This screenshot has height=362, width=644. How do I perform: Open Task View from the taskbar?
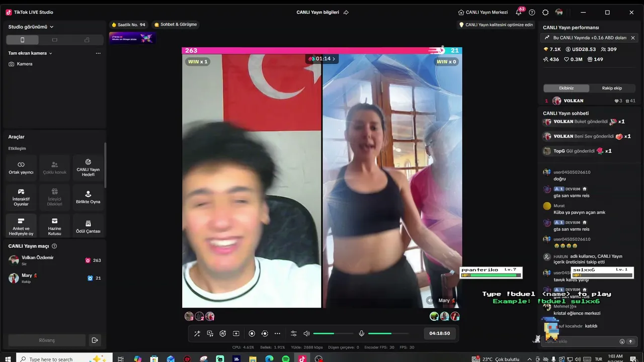[121, 359]
